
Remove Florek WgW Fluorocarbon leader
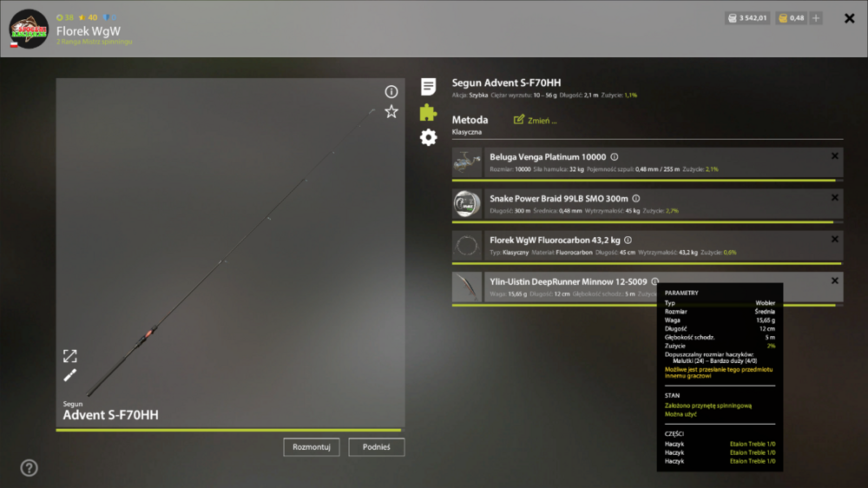pos(835,240)
